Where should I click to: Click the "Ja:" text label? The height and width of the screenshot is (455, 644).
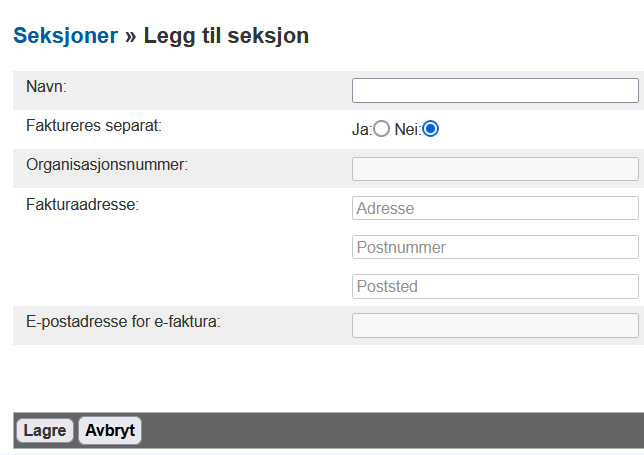(361, 129)
